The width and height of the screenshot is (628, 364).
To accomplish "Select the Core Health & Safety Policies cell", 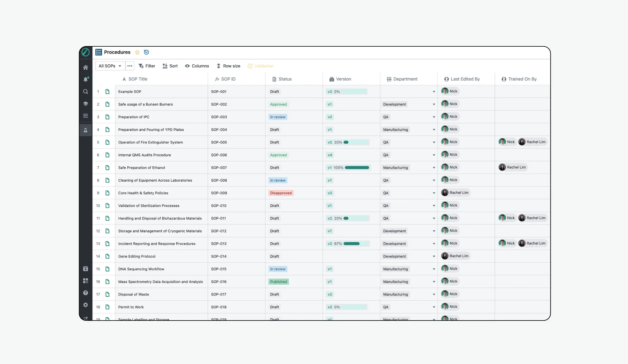I will [143, 193].
